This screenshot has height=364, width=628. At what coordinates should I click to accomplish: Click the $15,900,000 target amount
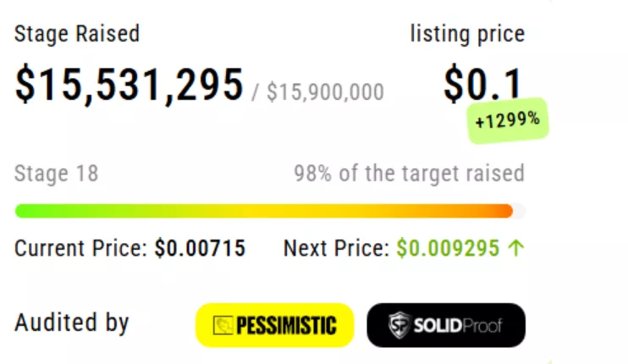[325, 91]
